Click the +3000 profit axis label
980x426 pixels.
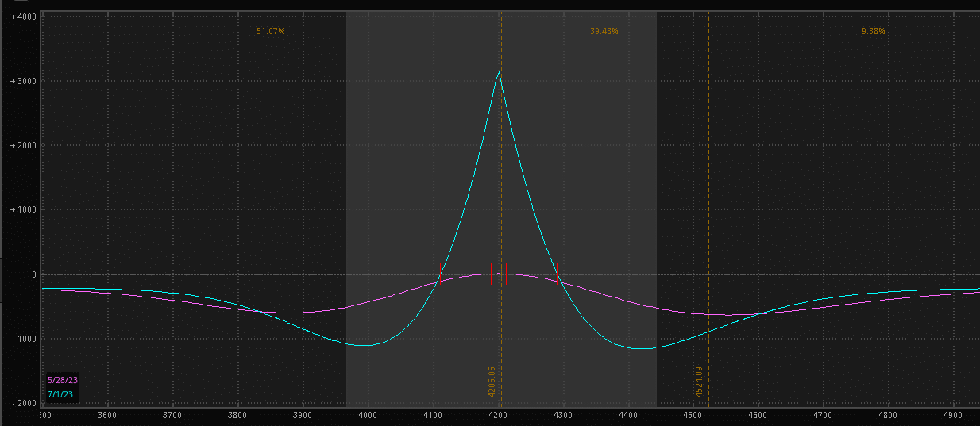[23, 81]
